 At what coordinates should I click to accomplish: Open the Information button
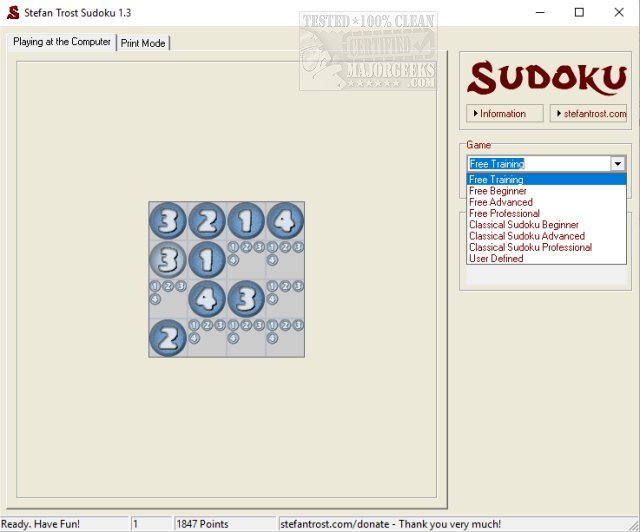[504, 114]
